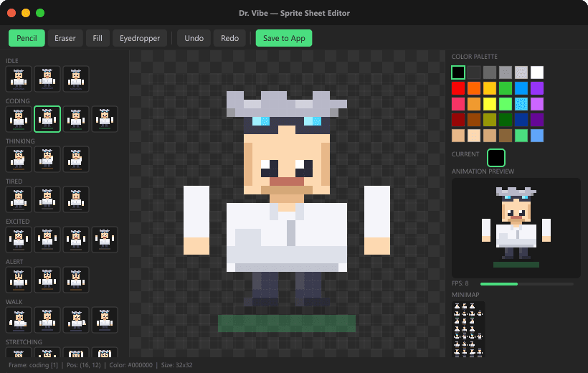Select the highlighted second CODING frame
Image resolution: width=588 pixels, height=373 pixels.
pyautogui.click(x=47, y=119)
